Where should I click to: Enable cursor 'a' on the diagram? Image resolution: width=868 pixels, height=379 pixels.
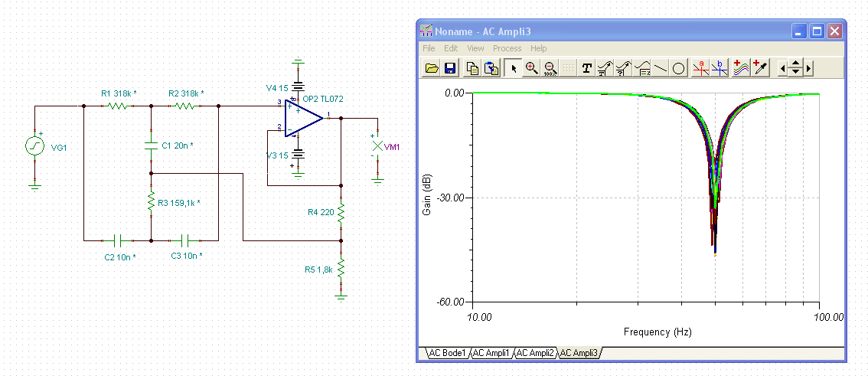tap(701, 68)
